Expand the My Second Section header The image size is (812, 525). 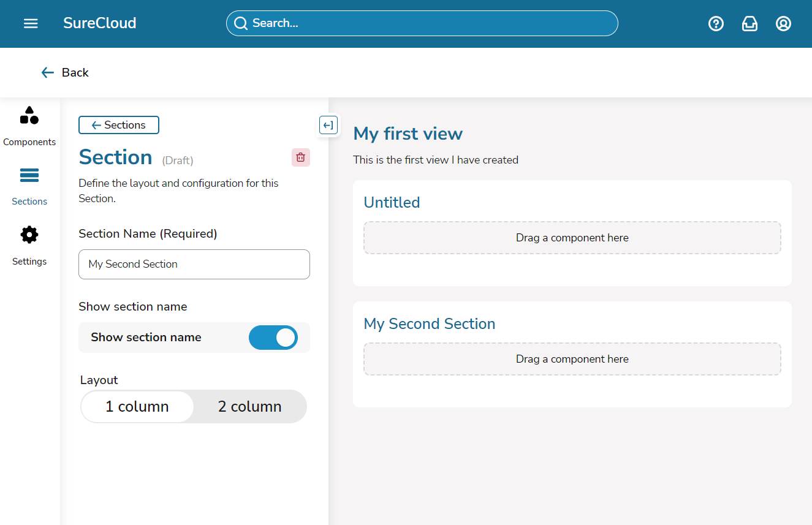tap(429, 323)
